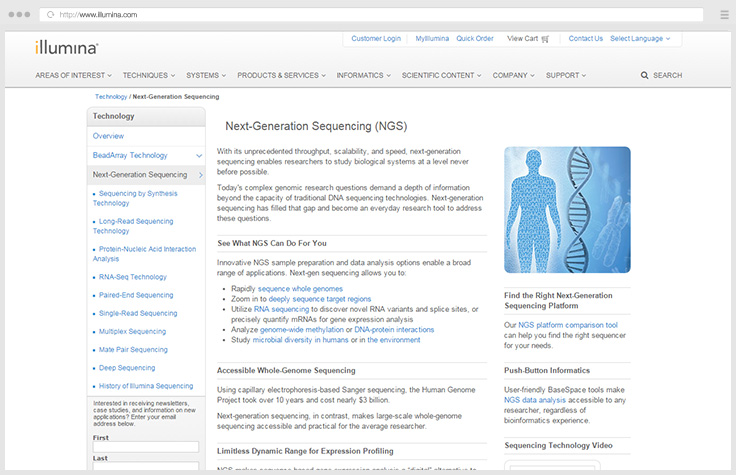Open the Customer Login link
This screenshot has width=736, height=475.
tap(376, 39)
